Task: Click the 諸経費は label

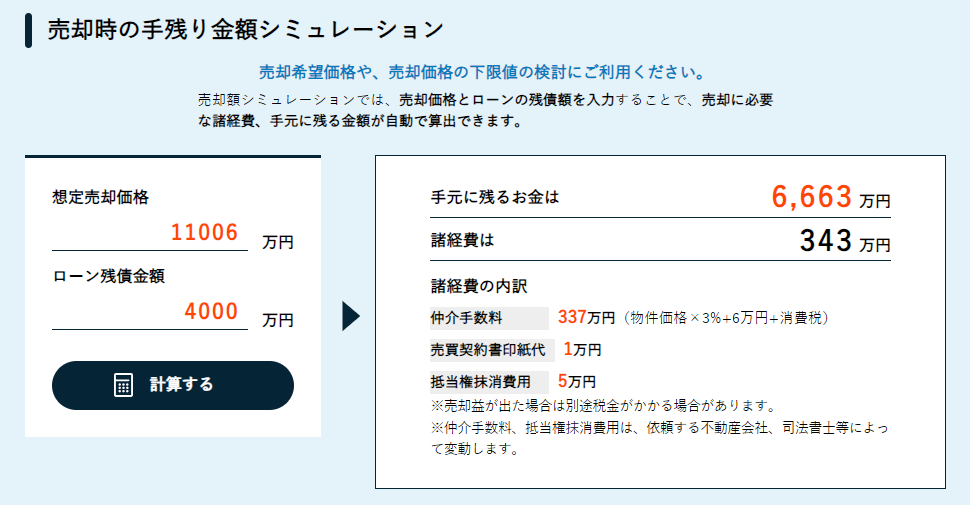Action: pos(463,240)
